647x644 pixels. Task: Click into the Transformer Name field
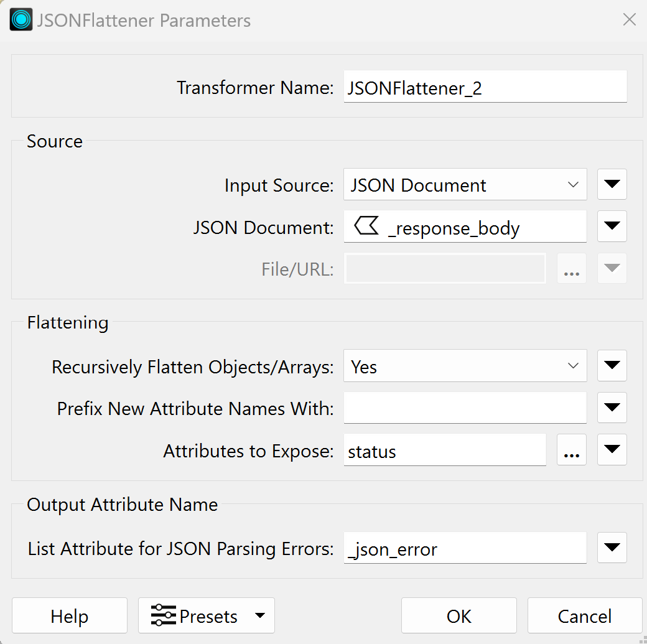coord(485,87)
